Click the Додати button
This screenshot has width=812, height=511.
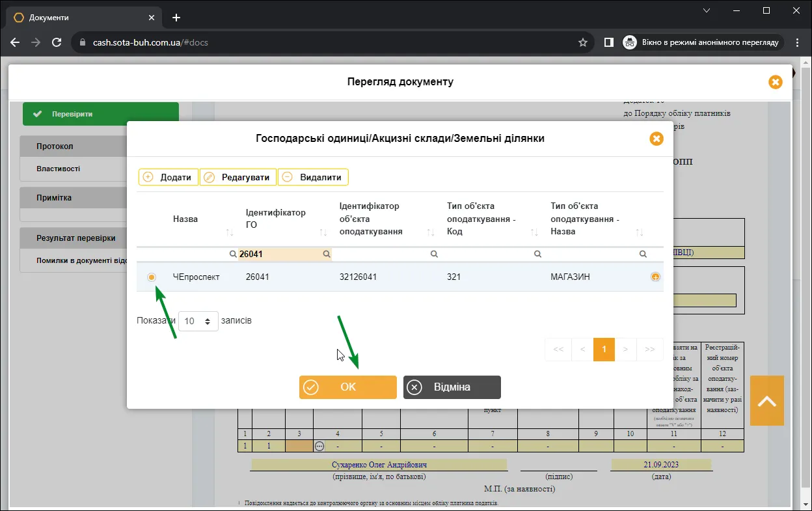169,177
